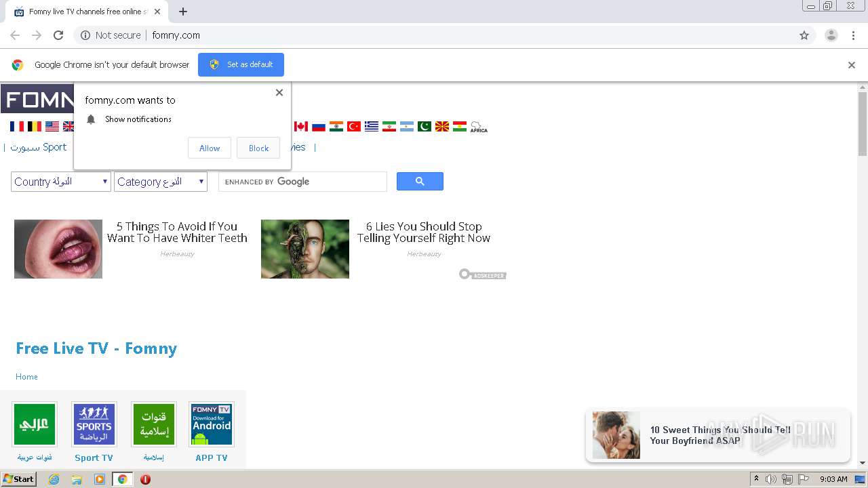Click the Home breadcrumb link
Viewport: 868px width, 488px height.
(x=26, y=377)
